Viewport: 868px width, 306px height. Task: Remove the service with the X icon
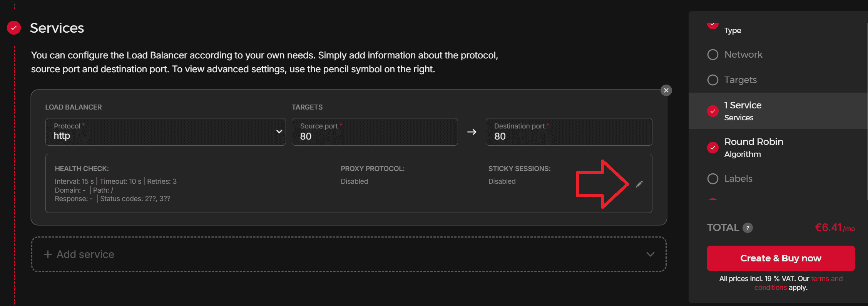point(666,90)
